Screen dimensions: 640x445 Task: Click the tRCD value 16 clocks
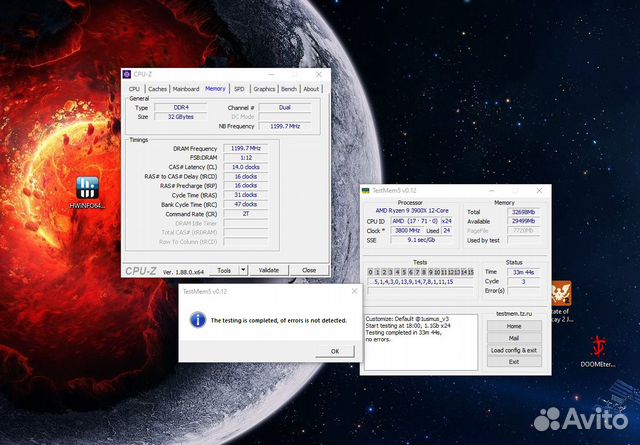coord(246,176)
